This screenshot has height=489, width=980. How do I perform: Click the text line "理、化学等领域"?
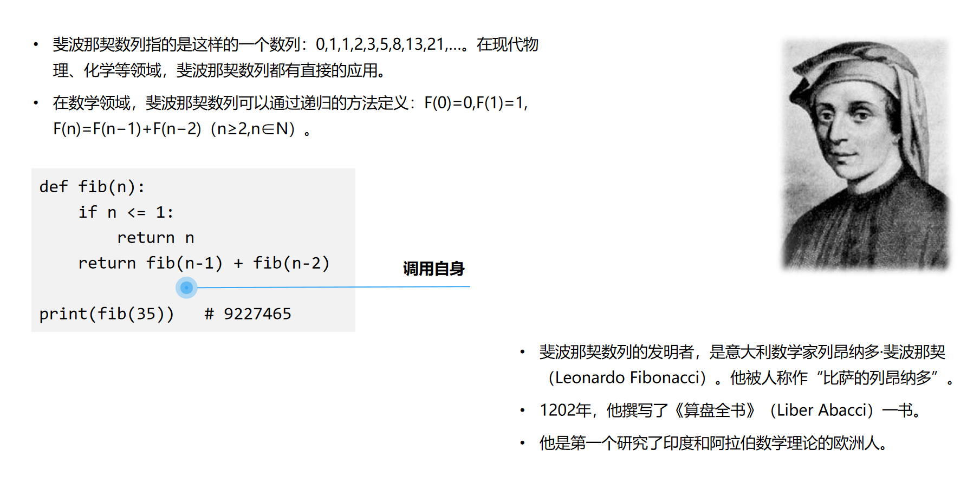(107, 70)
